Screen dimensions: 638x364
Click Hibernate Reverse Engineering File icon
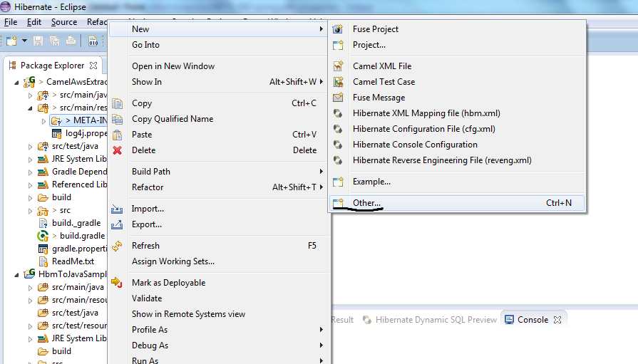tap(338, 160)
